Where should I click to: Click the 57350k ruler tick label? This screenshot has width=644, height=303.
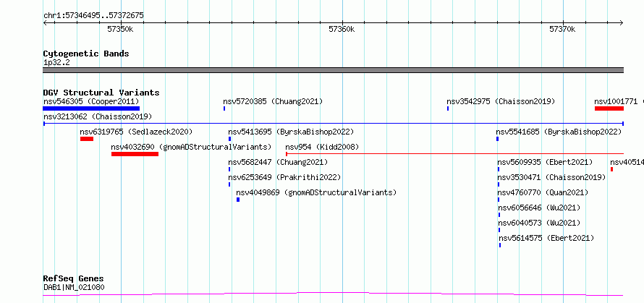120,29
